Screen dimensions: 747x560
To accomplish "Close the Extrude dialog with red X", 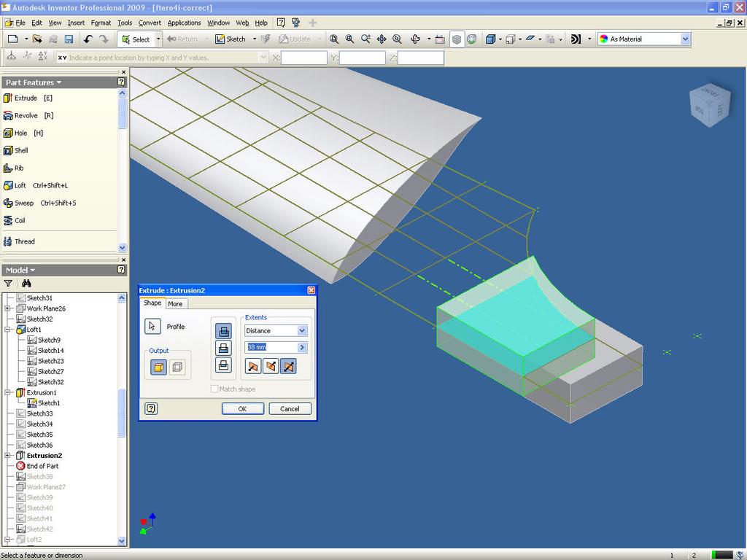I will (311, 290).
